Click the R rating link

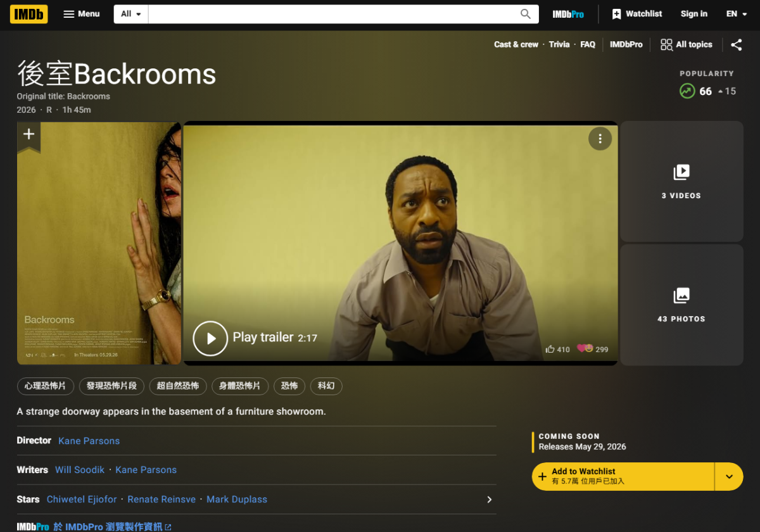(49, 110)
